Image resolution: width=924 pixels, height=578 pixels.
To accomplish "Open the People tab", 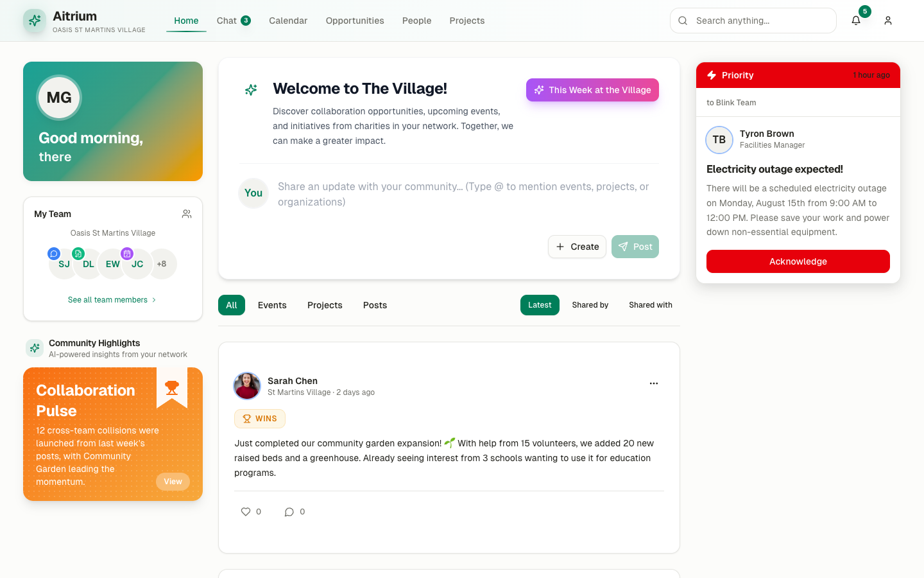I will (x=416, y=21).
